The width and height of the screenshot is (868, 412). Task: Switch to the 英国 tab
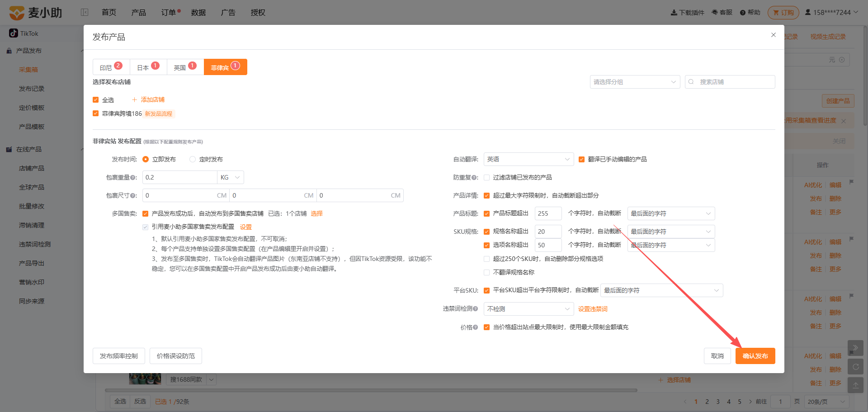click(185, 67)
